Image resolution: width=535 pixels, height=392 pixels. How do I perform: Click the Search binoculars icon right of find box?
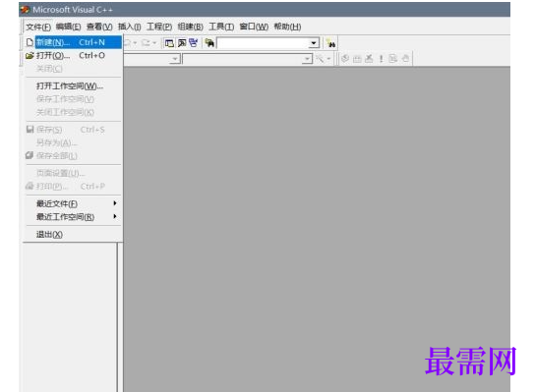point(330,43)
